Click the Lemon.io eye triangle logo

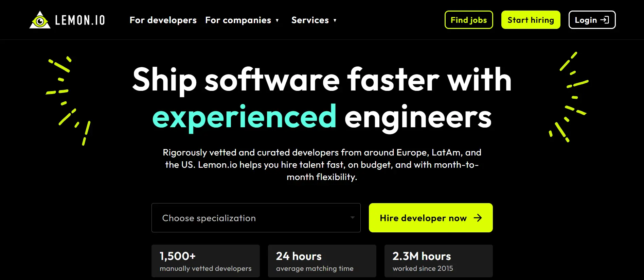tap(40, 20)
